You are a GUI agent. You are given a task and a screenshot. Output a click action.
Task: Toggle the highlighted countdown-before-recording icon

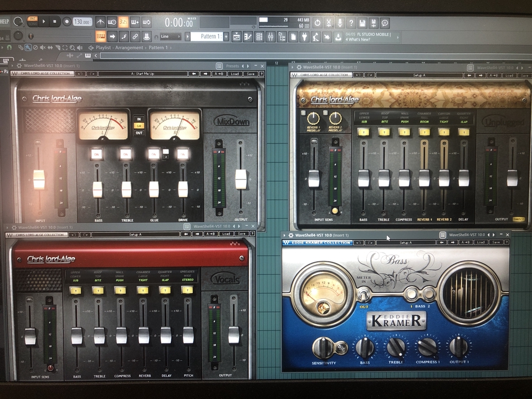(x=123, y=22)
